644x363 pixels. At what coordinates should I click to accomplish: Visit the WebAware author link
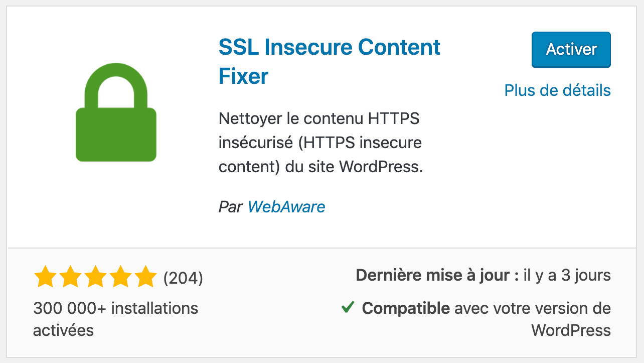[x=286, y=206]
